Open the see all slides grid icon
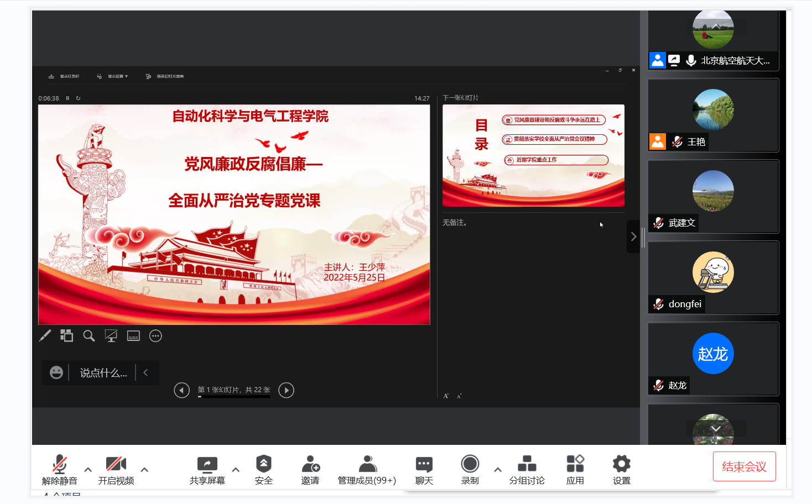This screenshot has height=504, width=812. pyautogui.click(x=67, y=335)
